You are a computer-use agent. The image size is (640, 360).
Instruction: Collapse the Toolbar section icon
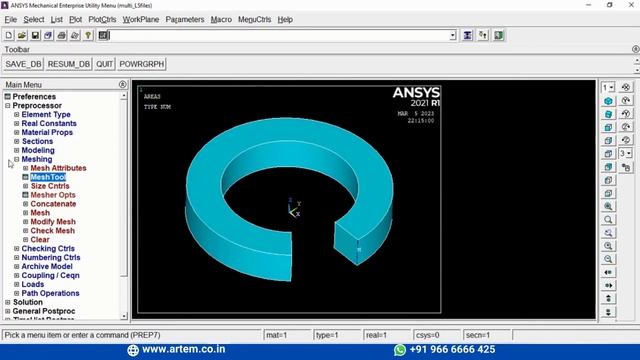[x=636, y=49]
